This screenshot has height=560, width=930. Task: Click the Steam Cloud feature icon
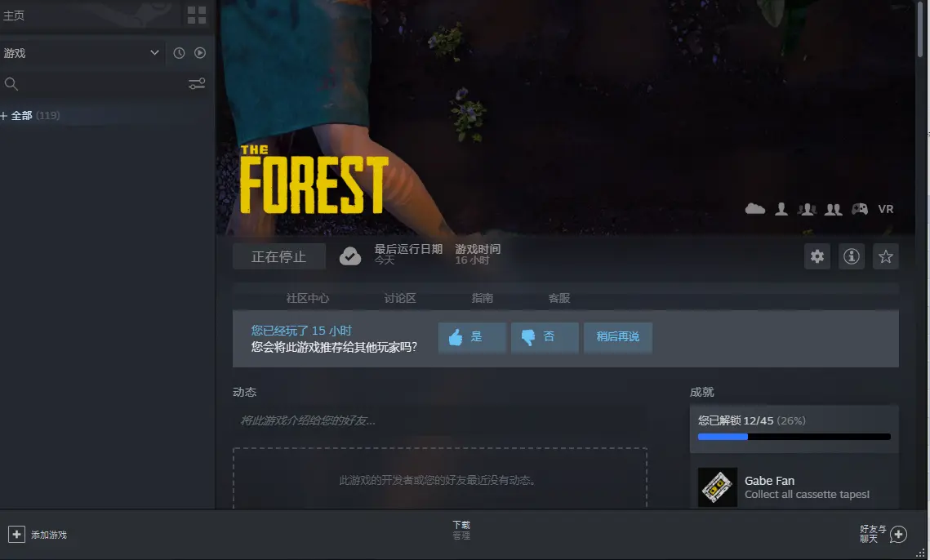[x=755, y=208]
